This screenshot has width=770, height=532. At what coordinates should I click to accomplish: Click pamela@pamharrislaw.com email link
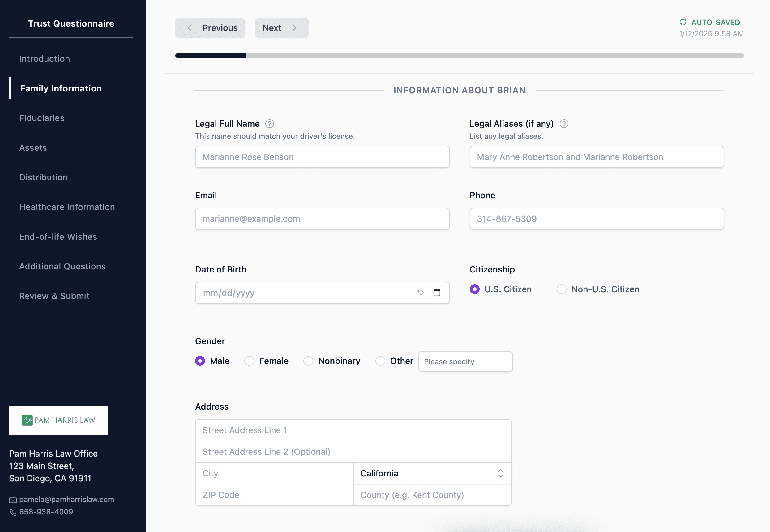(x=66, y=499)
